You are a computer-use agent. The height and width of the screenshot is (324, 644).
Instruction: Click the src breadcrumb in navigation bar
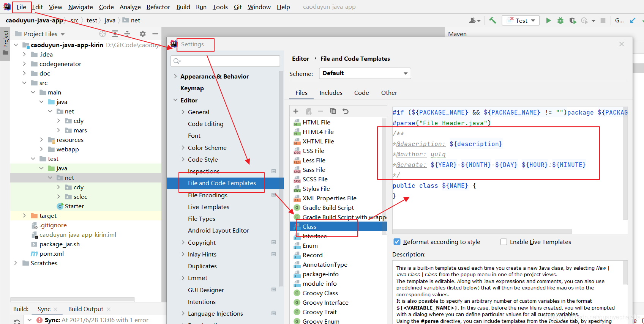74,20
